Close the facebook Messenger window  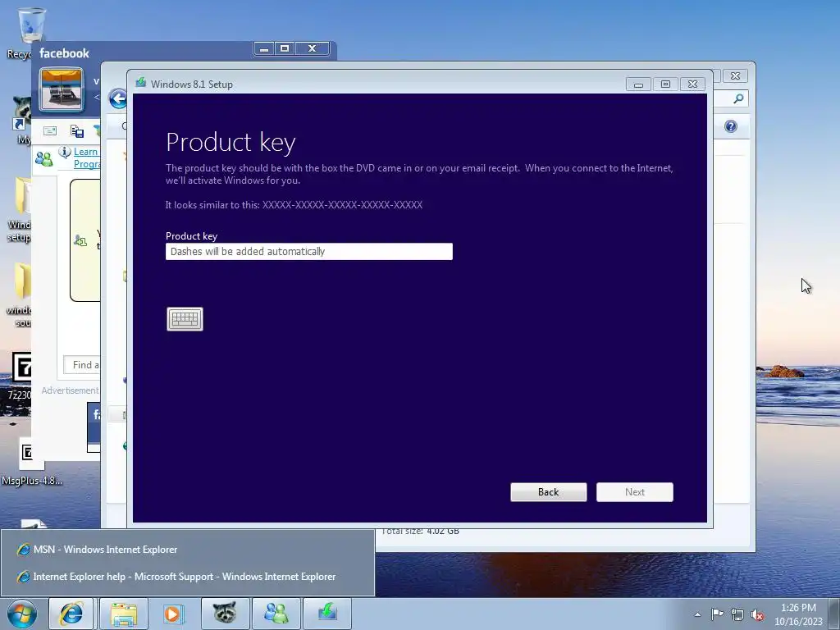click(312, 48)
